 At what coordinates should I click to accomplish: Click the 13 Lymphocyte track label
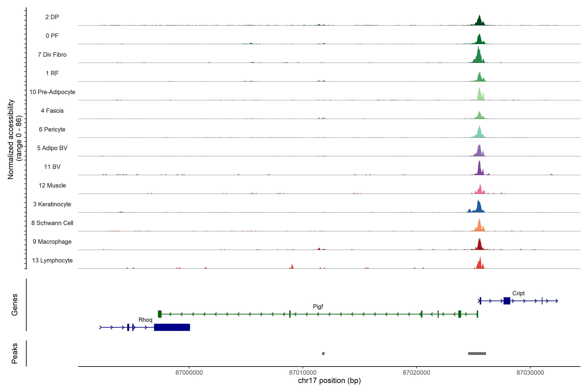[52, 261]
